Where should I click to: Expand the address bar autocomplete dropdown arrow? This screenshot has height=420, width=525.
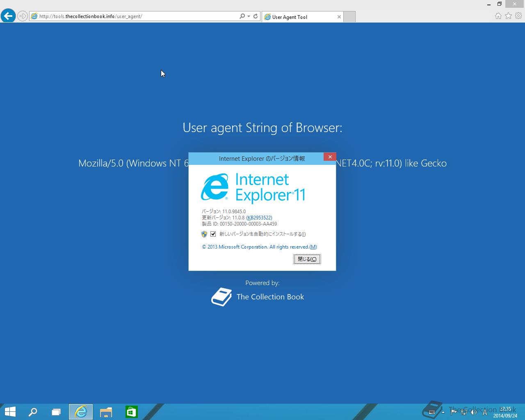(x=249, y=16)
